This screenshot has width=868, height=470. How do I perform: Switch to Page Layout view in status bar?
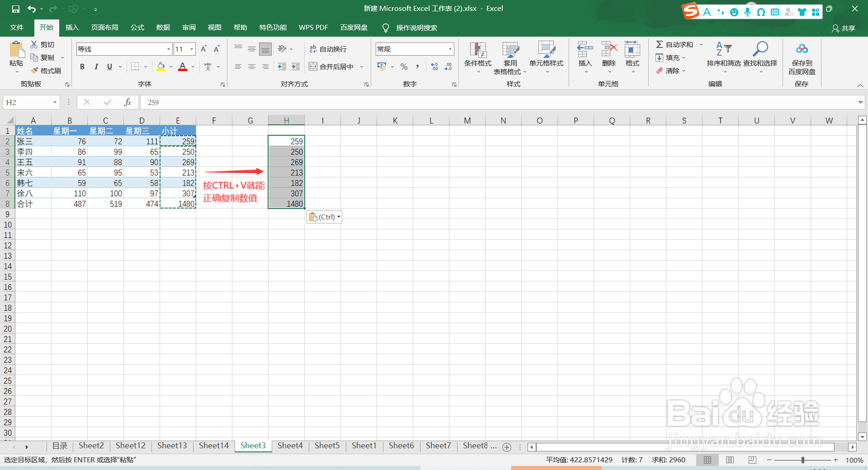[730, 460]
